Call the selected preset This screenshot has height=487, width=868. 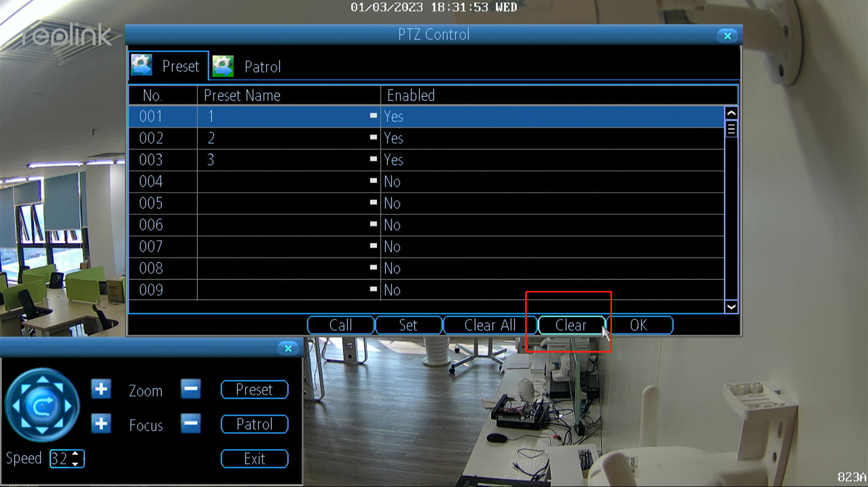point(341,325)
